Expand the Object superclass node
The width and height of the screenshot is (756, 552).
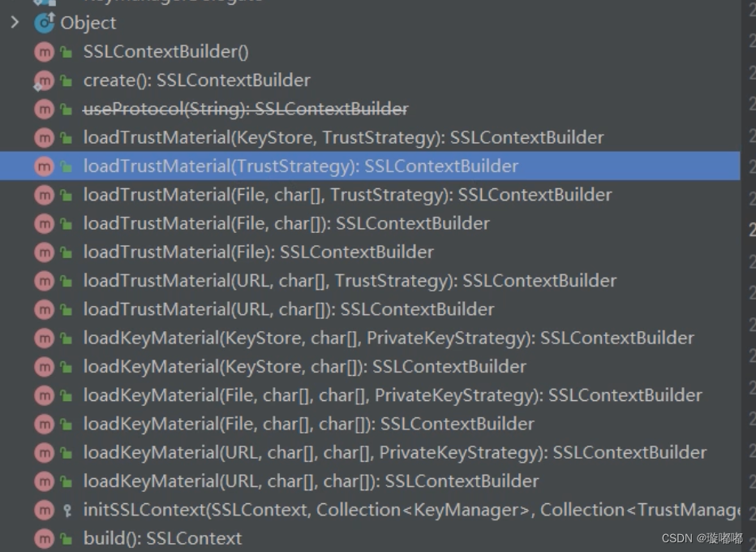click(x=15, y=23)
